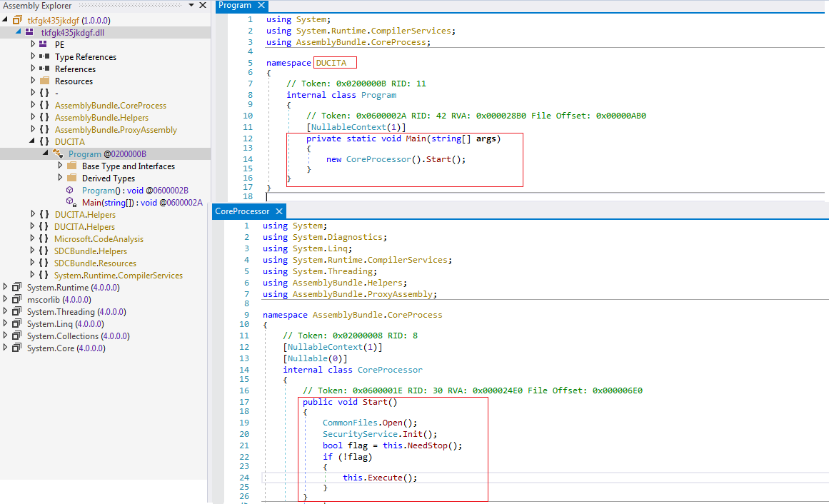Click the AssemblyBundle.CoreProcess namespace braces icon

[44, 105]
